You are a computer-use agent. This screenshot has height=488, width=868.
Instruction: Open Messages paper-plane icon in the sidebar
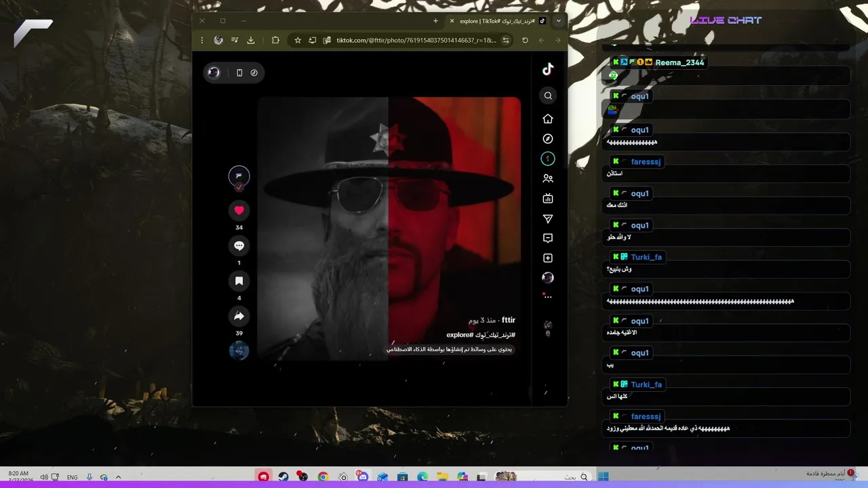(x=548, y=219)
